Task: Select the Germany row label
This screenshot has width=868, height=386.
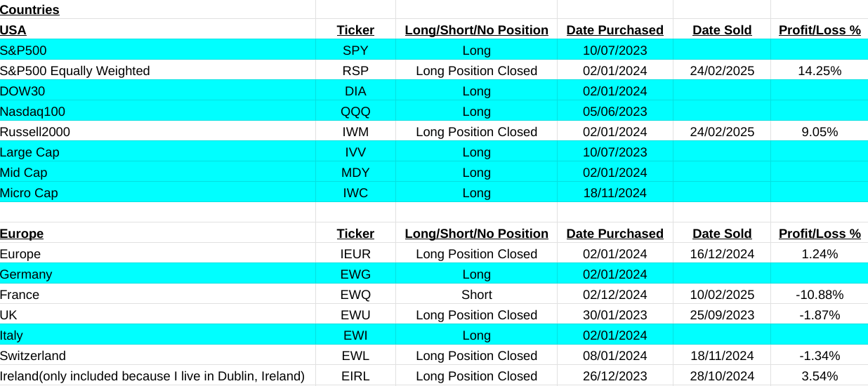Action: click(x=26, y=274)
